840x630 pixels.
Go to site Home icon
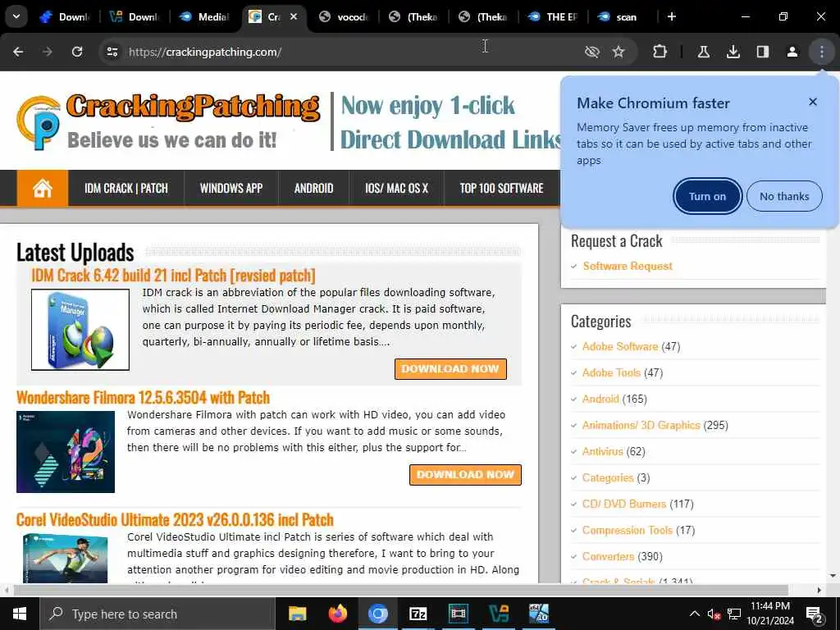click(43, 188)
